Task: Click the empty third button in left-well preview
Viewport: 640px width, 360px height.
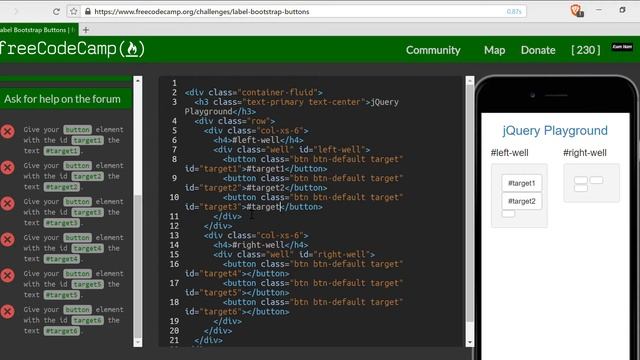Action: 508,213
